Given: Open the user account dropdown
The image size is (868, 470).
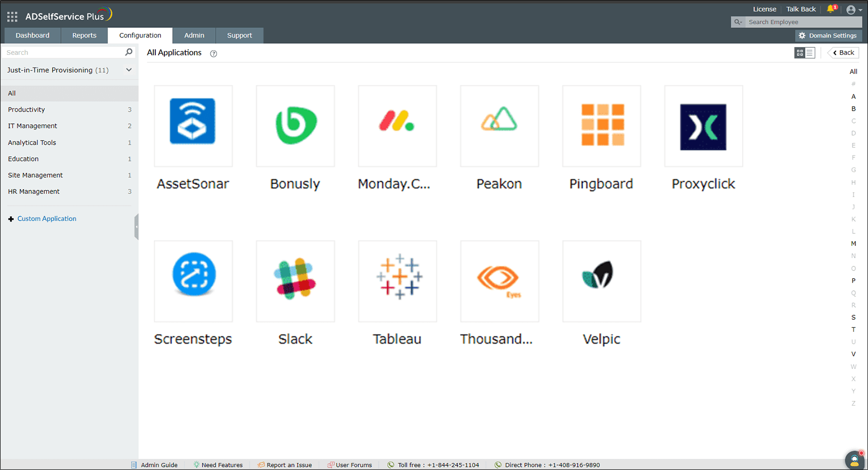Looking at the screenshot, I should click(x=853, y=9).
